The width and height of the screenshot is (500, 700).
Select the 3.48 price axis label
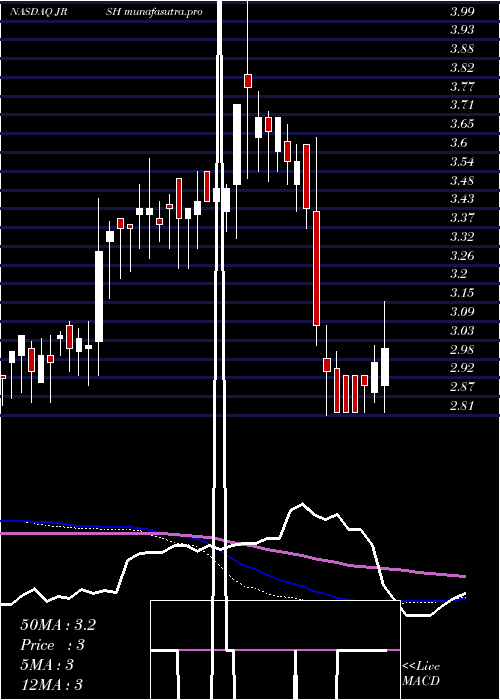[462, 180]
